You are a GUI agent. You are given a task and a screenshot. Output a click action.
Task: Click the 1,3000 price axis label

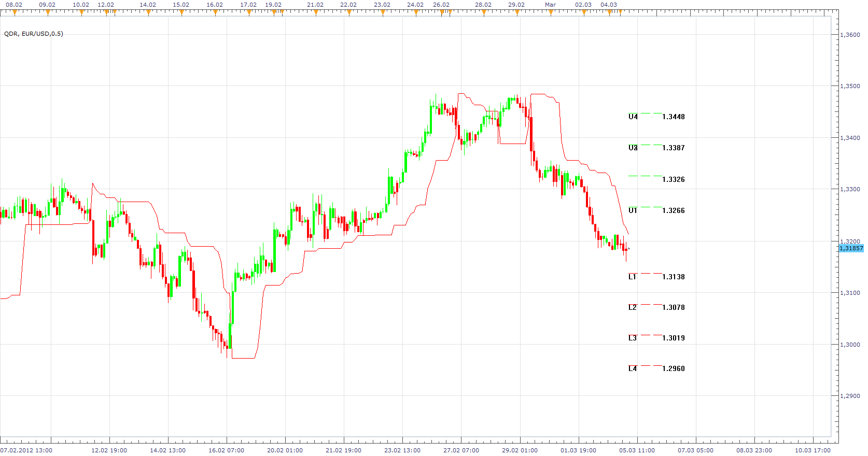pos(850,345)
